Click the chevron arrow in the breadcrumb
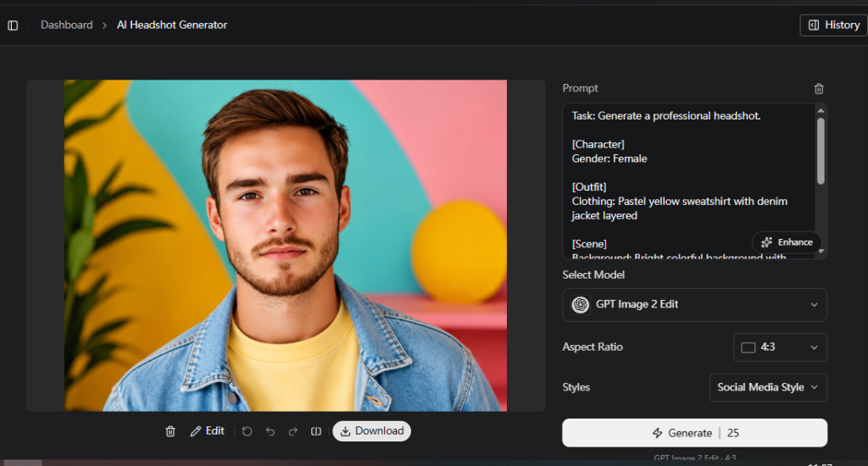This screenshot has width=868, height=466. [104, 25]
